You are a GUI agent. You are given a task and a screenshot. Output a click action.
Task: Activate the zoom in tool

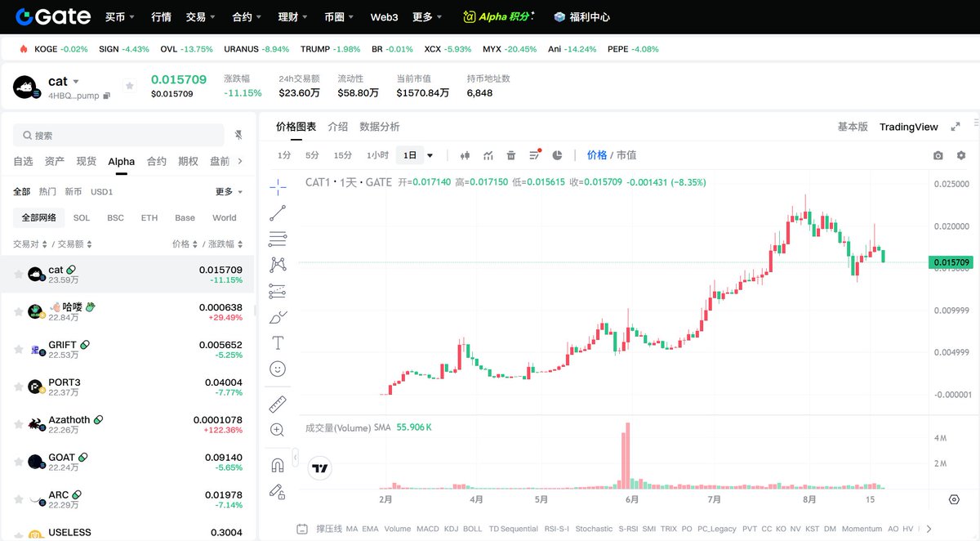click(x=278, y=430)
